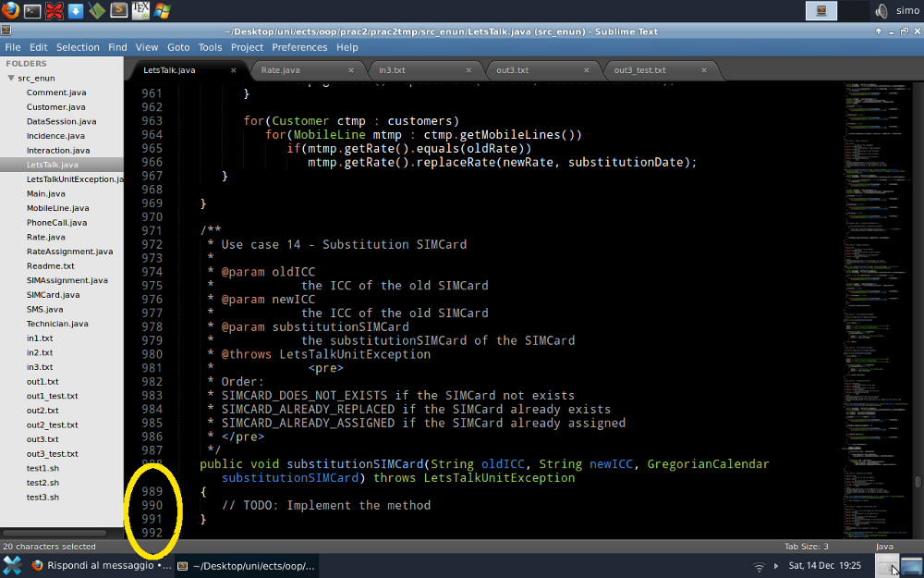Collapse the src_enun folder

[x=11, y=79]
